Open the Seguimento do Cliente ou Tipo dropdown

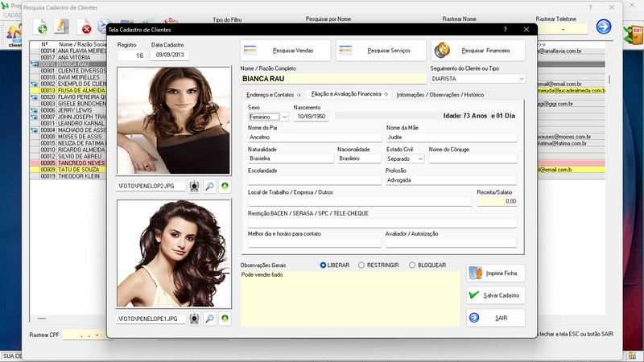pyautogui.click(x=521, y=79)
